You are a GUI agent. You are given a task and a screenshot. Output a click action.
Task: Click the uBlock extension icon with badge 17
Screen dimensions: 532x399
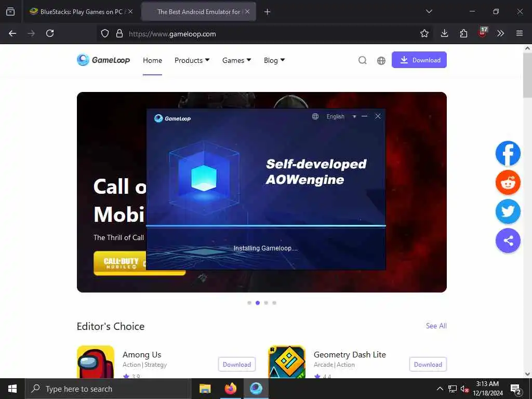pos(483,33)
